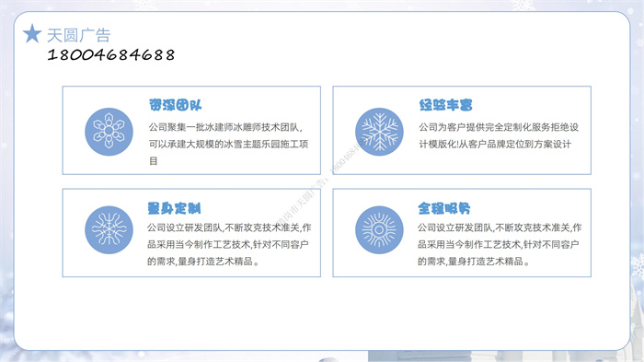This screenshot has height=362, width=644.
Task: Select the 量身定制 heading
Action: 174,208
